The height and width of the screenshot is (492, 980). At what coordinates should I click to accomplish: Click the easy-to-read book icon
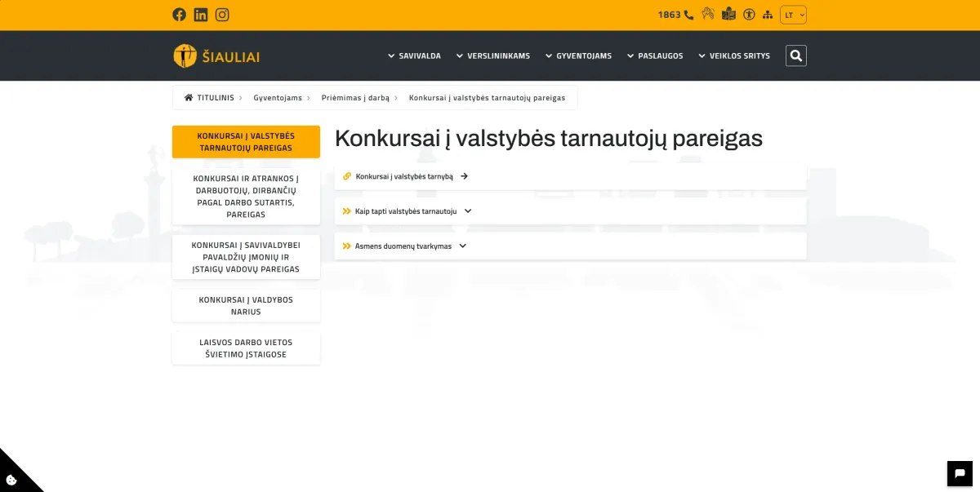pyautogui.click(x=728, y=15)
